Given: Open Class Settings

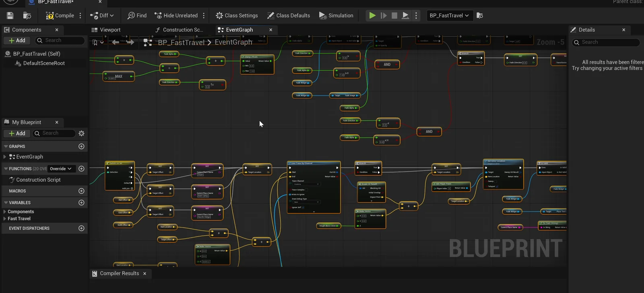Looking at the screenshot, I should click(237, 16).
